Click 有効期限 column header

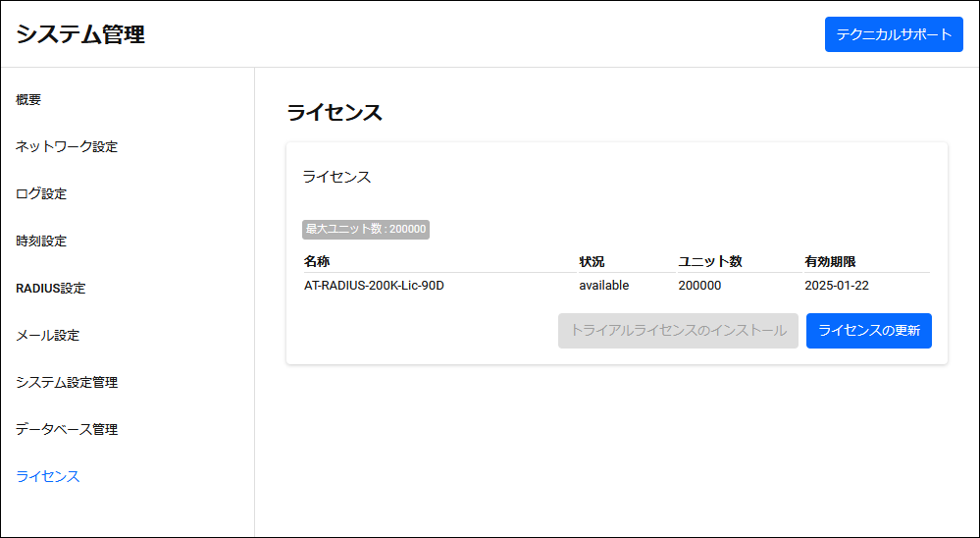coord(830,261)
